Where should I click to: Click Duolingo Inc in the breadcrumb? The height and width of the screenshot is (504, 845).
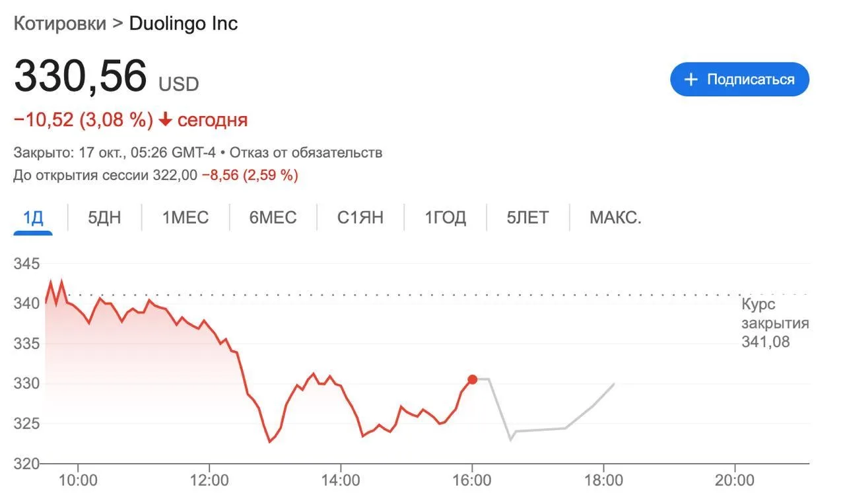(x=184, y=24)
